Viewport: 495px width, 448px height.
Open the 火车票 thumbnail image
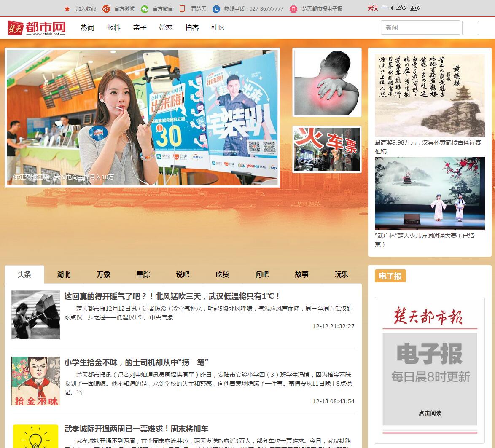(327, 150)
